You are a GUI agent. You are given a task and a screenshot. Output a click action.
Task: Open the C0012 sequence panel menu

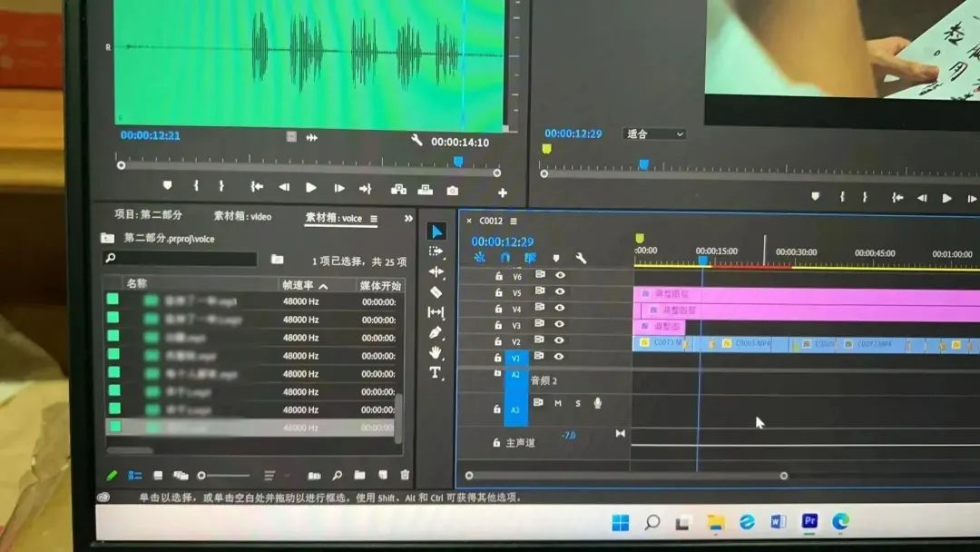(514, 221)
